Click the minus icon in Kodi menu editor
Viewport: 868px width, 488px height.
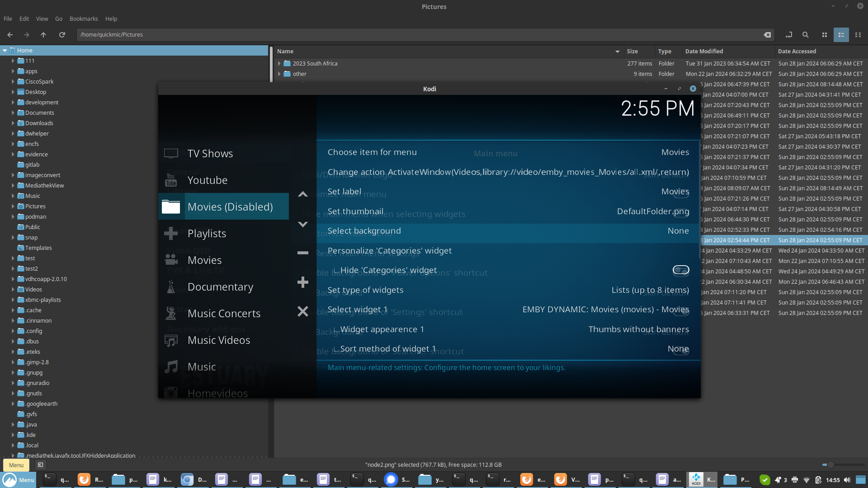[302, 253]
